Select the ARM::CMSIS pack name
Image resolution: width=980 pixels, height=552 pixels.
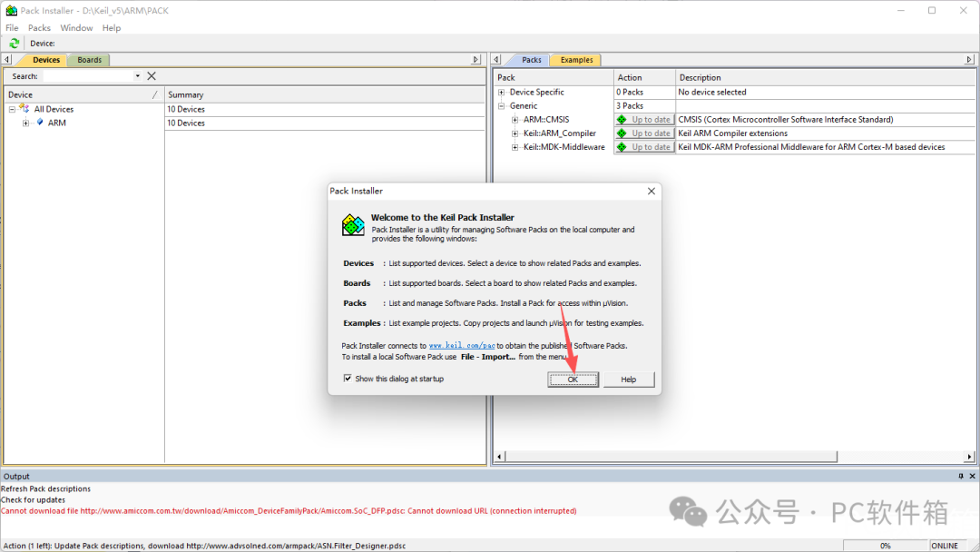(546, 120)
